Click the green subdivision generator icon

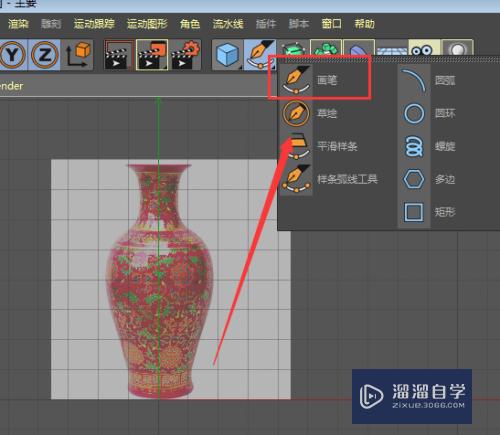[293, 49]
